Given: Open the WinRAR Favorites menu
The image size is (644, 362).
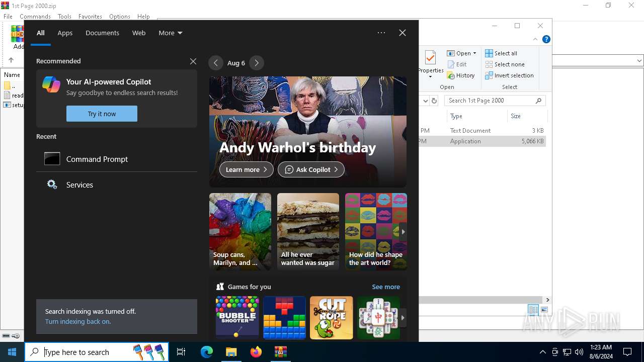Looking at the screenshot, I should click(x=90, y=17).
